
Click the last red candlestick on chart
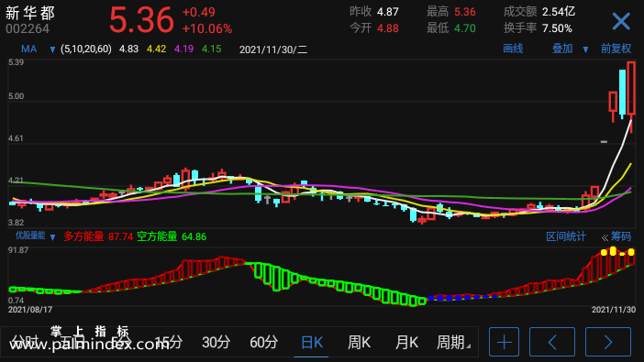coord(631,88)
